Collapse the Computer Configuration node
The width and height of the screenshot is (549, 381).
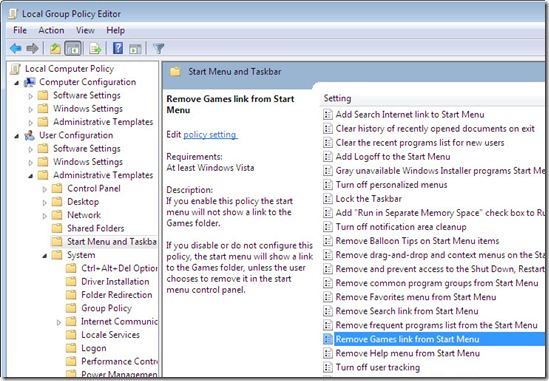point(16,83)
